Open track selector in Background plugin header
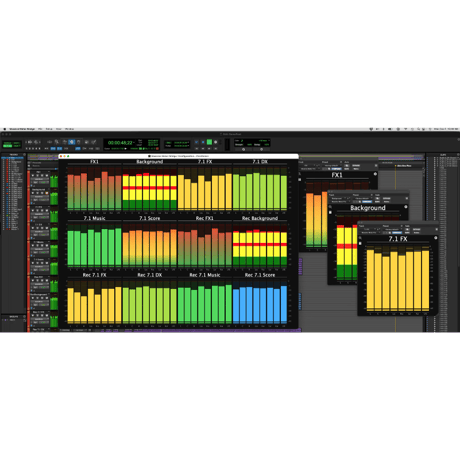This screenshot has width=460, height=460. point(338,198)
